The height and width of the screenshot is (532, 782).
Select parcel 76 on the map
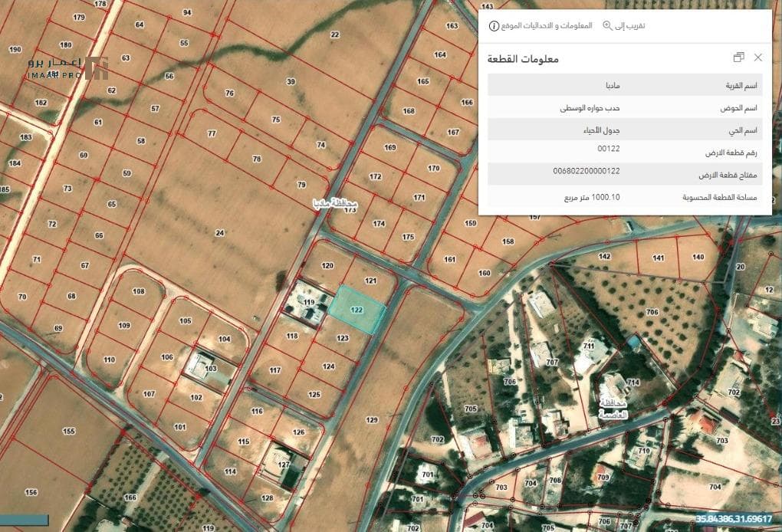click(x=229, y=94)
